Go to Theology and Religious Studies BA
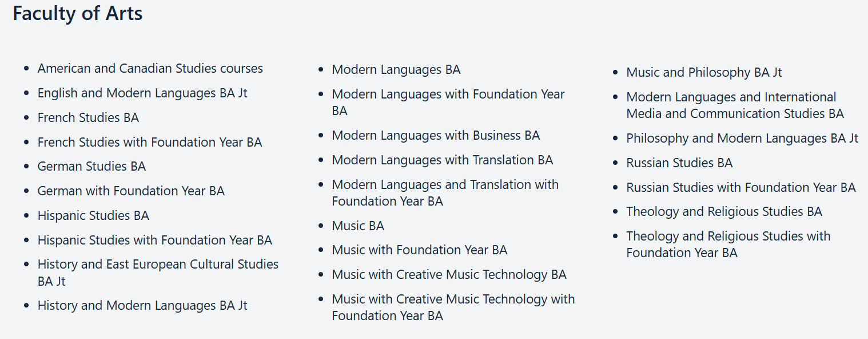The width and height of the screenshot is (868, 339). click(x=724, y=212)
